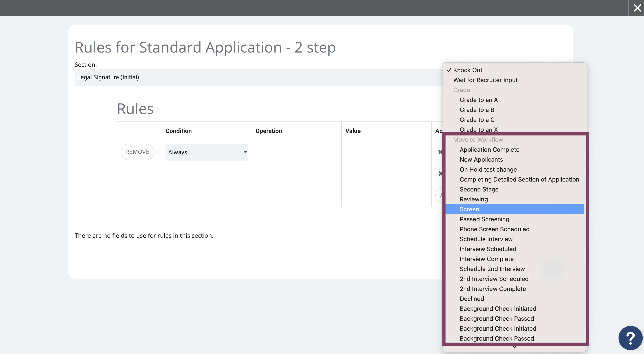Image resolution: width=644 pixels, height=354 pixels.
Task: Click the scroll-down chevron under the dropdown list
Action: tap(515, 347)
